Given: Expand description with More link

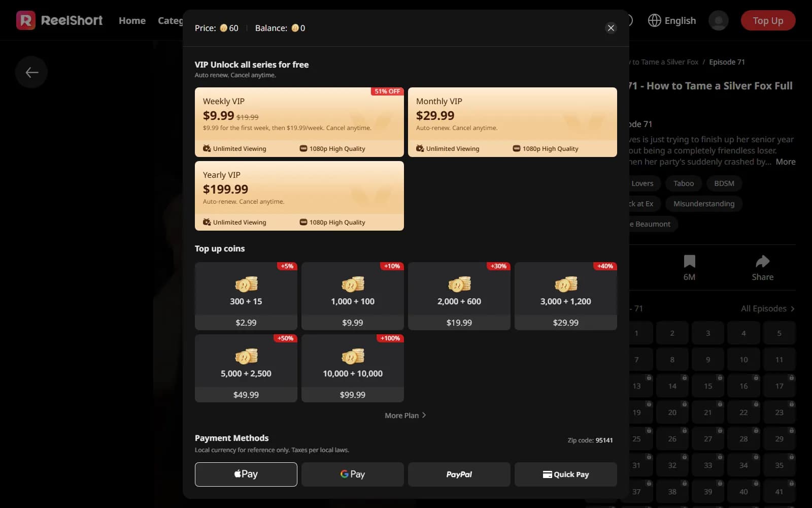Looking at the screenshot, I should click(786, 162).
